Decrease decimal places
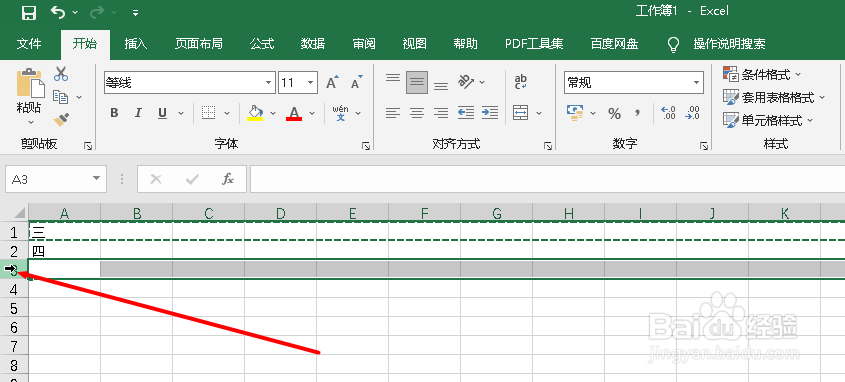This screenshot has height=382, width=845. [x=692, y=113]
